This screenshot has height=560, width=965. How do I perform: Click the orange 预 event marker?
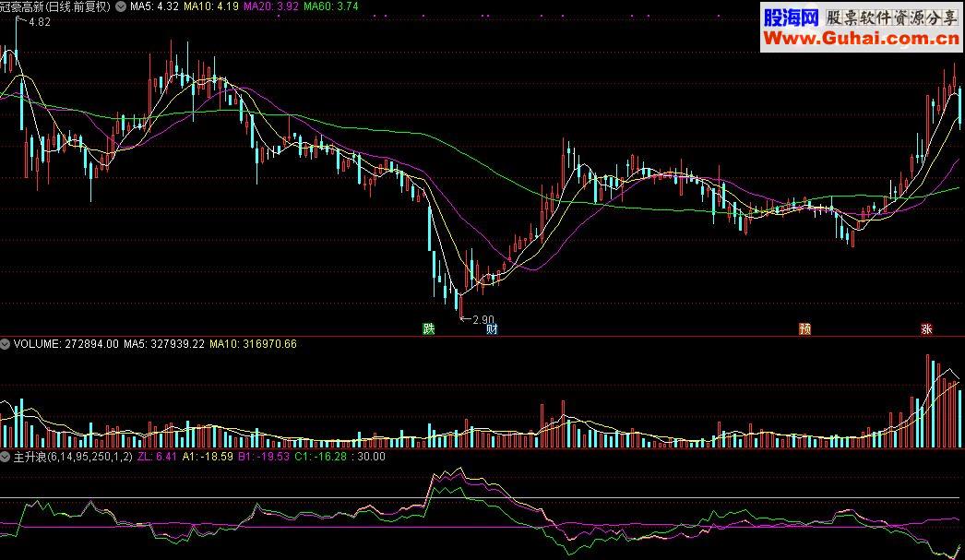[805, 328]
